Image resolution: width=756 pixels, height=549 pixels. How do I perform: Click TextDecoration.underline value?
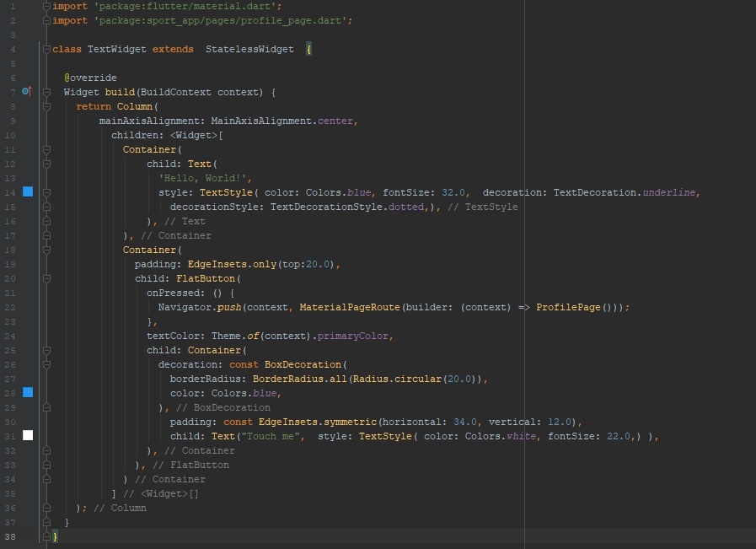tap(625, 192)
